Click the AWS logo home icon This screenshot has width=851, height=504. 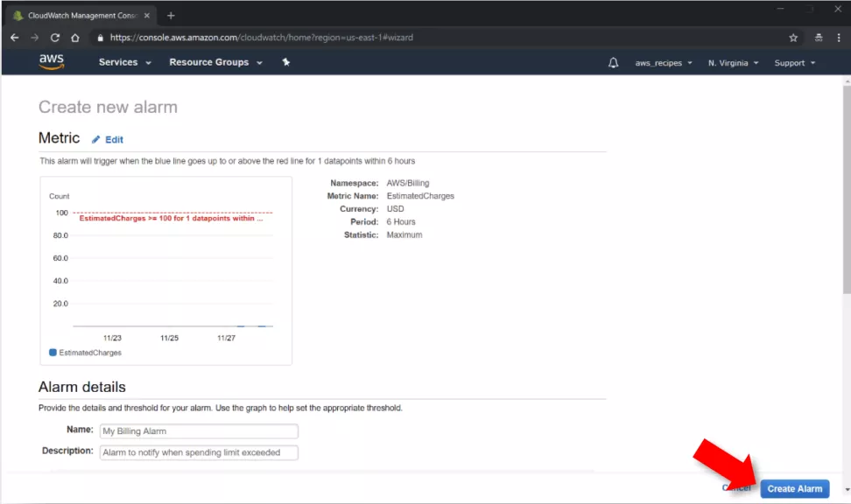pos(52,62)
